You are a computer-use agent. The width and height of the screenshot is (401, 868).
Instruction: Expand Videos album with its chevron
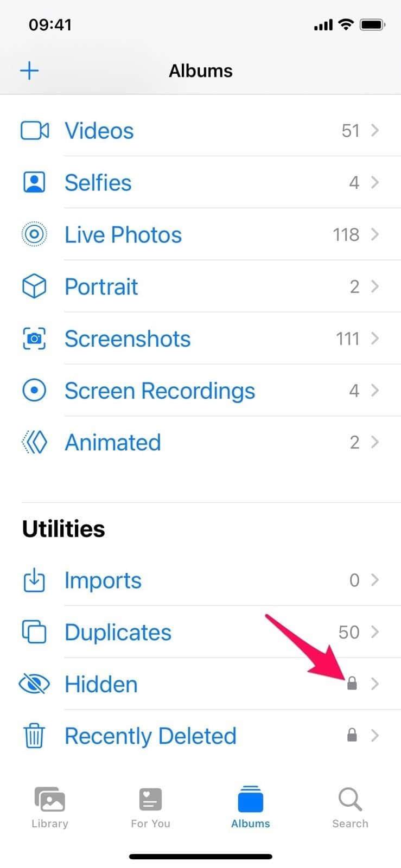(375, 131)
